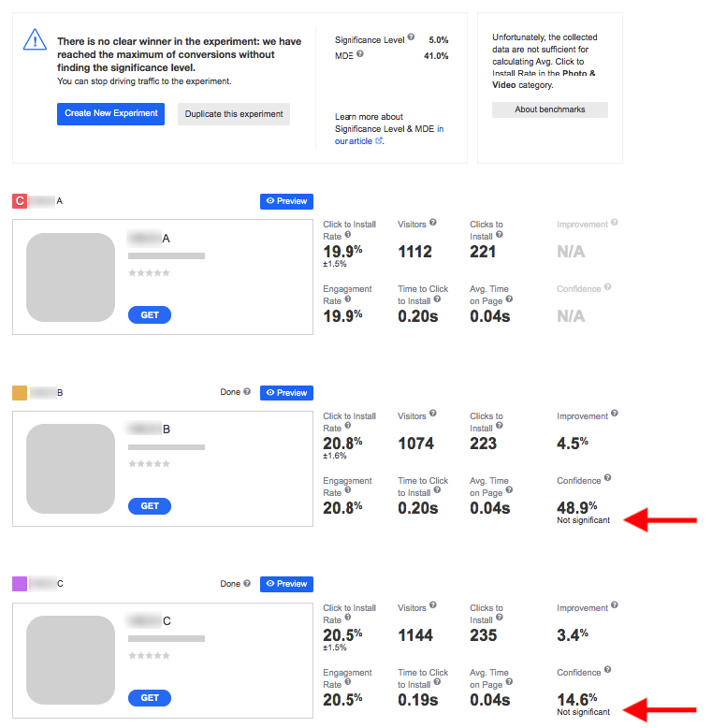Viewport: 712px width, 728px height.
Task: Open Preview for variation C
Action: point(286,584)
